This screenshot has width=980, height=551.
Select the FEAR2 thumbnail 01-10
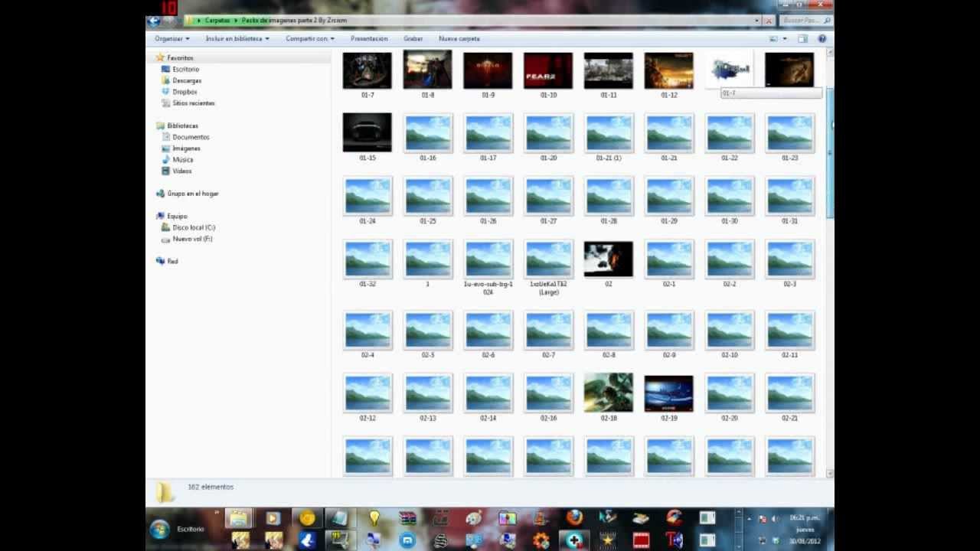(548, 70)
